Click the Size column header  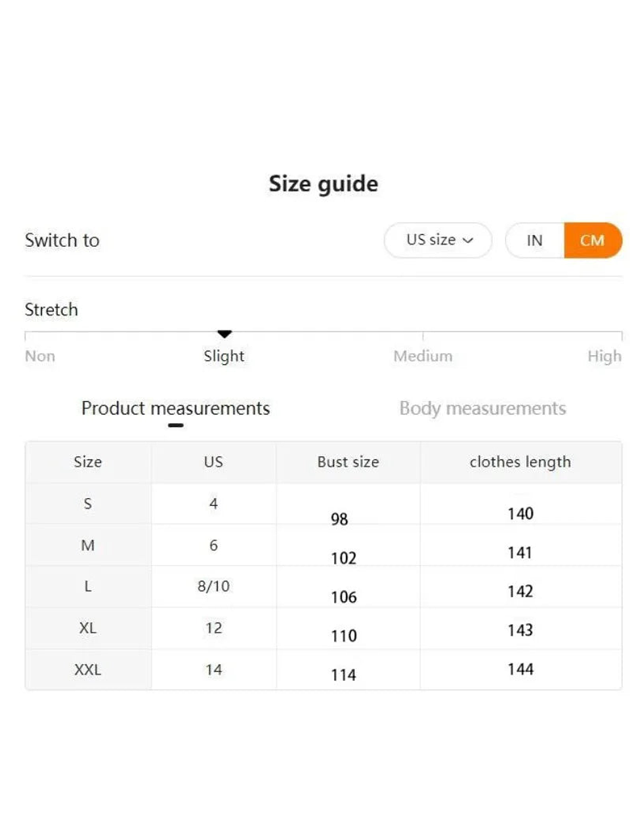coord(88,462)
